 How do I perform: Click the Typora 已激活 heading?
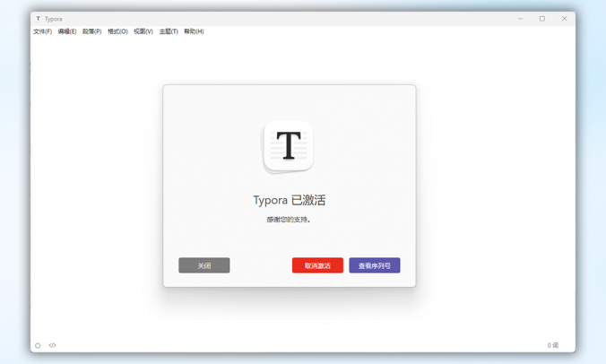[290, 200]
